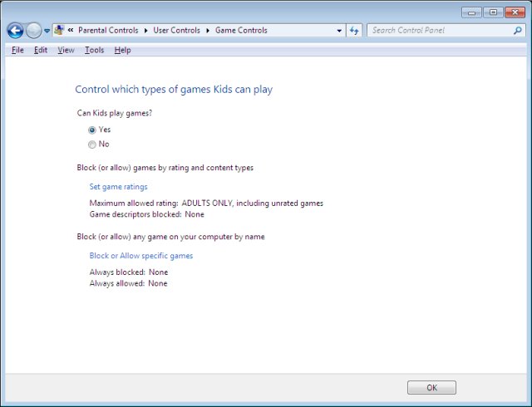532x407 pixels.
Task: Click 'Can Kids play games?' label
Action: (x=115, y=113)
